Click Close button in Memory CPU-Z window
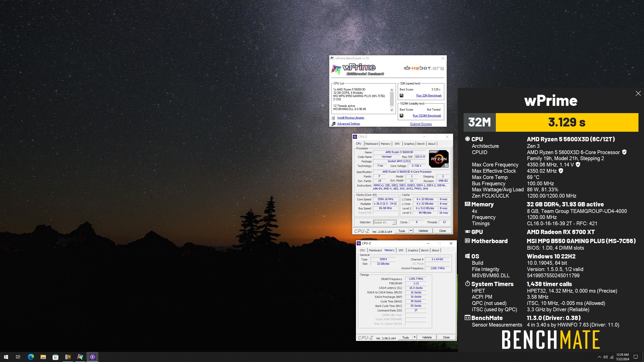Screen dimensions: 644x362 pyautogui.click(x=446, y=337)
